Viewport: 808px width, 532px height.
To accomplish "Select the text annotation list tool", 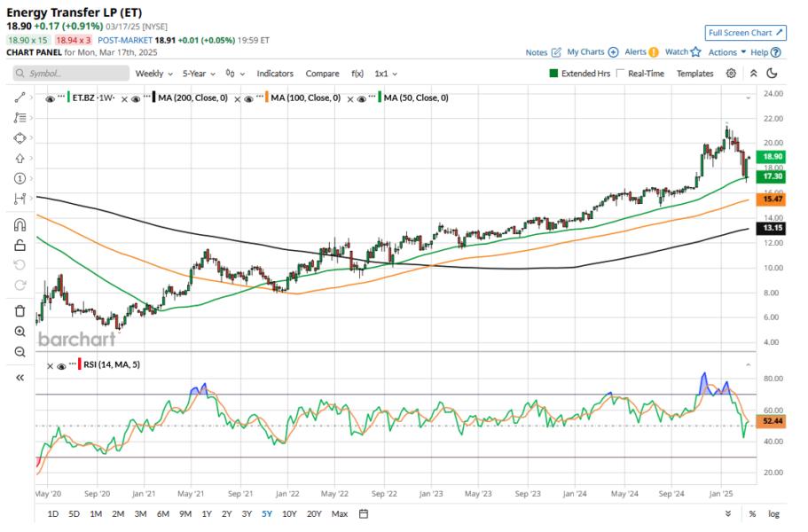I will [20, 118].
